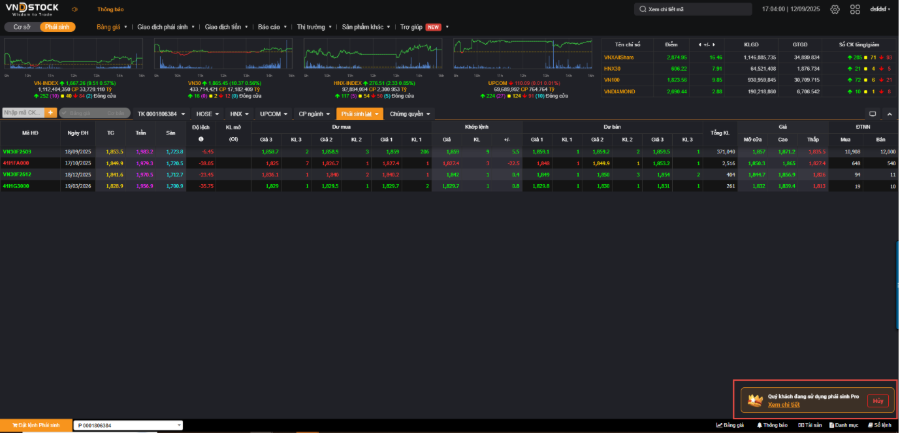Open Danh mục in bottom bar

click(845, 426)
